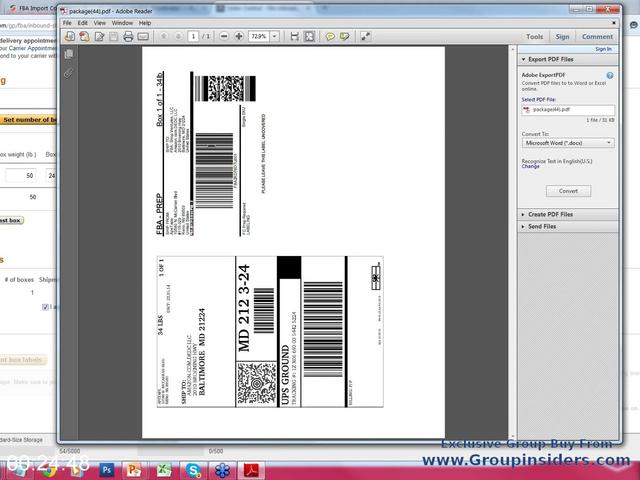Open the Help menu
This screenshot has height=480, width=640.
pyautogui.click(x=145, y=23)
